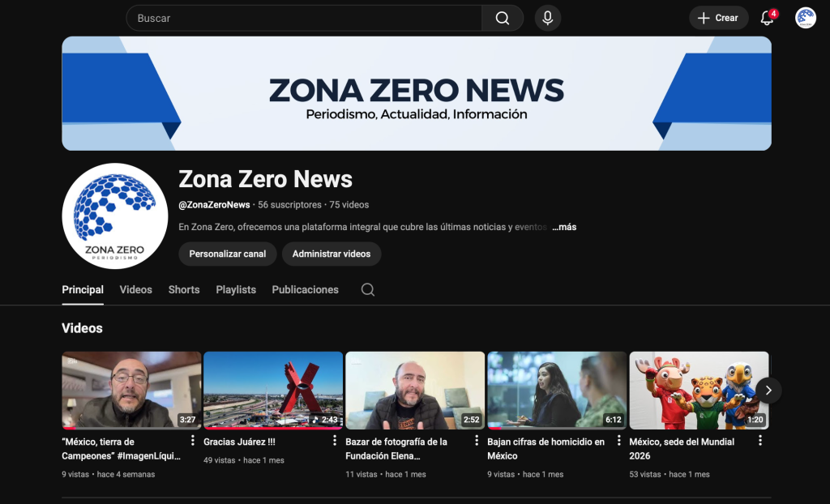830x504 pixels.
Task: Click into the Buscar search field
Action: (304, 18)
